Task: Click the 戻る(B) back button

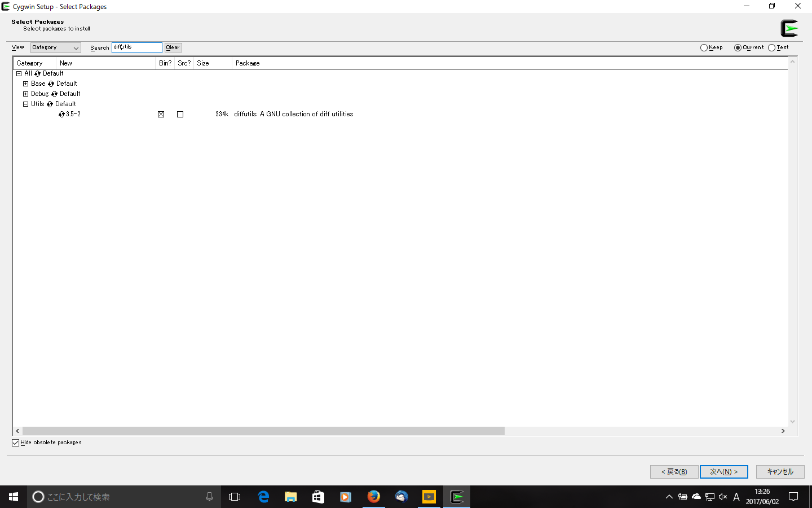Action: click(x=674, y=472)
